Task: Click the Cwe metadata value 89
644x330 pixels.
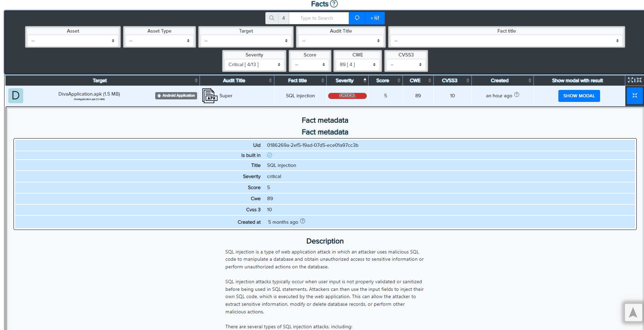Action: pyautogui.click(x=270, y=198)
